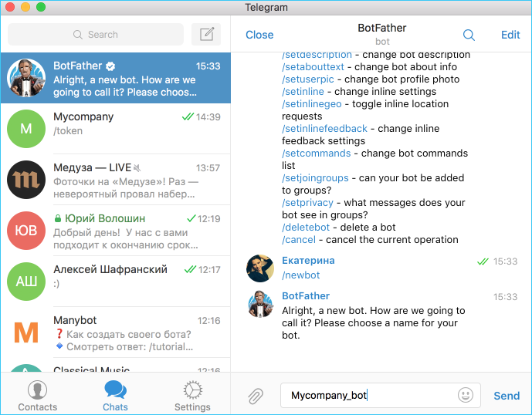Click the /newbot command in Екатерина's message
Screen dimensions: 532x415
(x=300, y=275)
